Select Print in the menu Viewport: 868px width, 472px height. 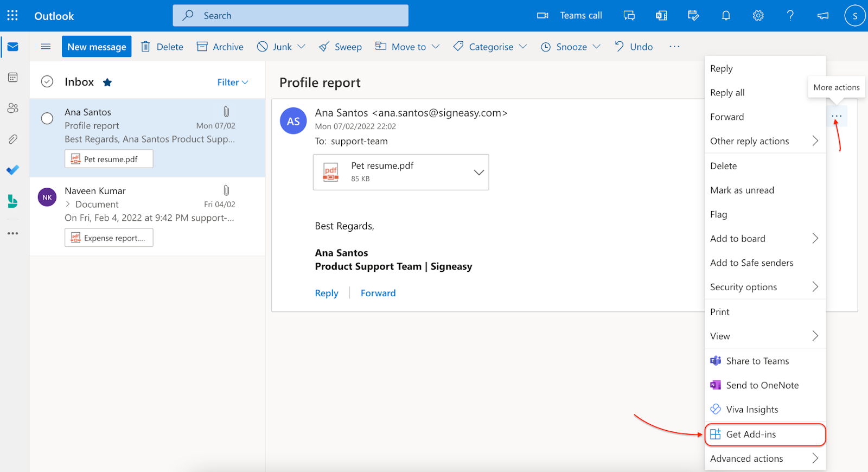click(765, 312)
